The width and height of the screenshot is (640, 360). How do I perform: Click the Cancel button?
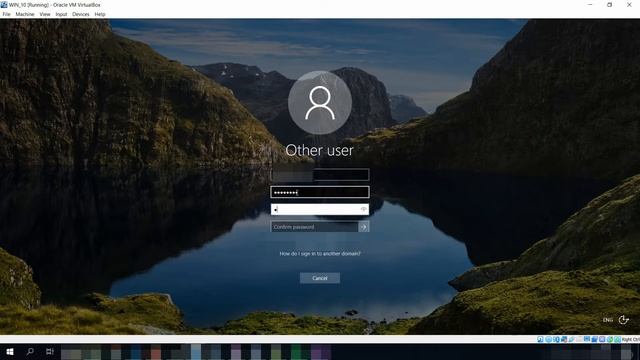click(x=320, y=278)
